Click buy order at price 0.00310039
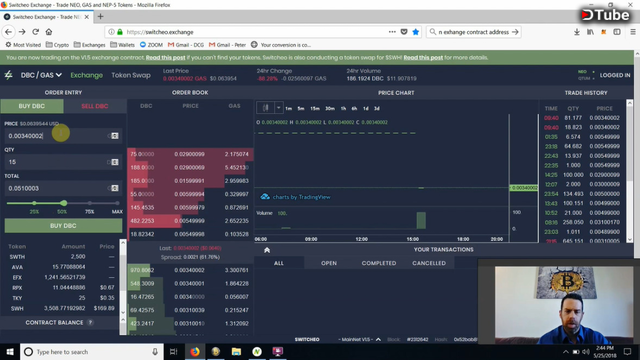 point(190,310)
